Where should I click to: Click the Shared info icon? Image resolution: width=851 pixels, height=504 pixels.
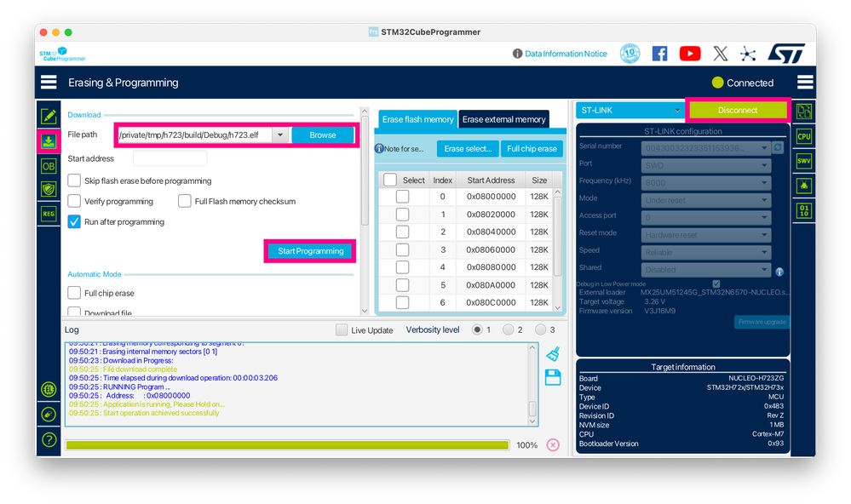click(779, 272)
